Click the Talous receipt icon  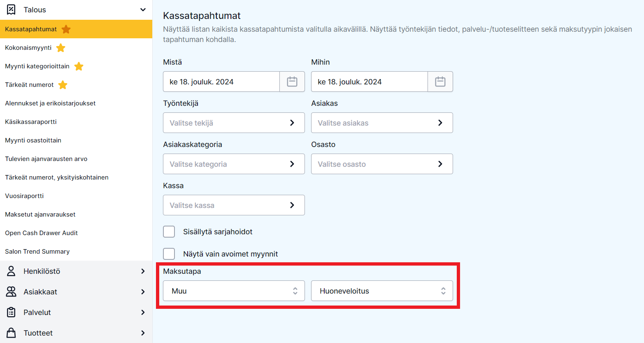tap(12, 9)
